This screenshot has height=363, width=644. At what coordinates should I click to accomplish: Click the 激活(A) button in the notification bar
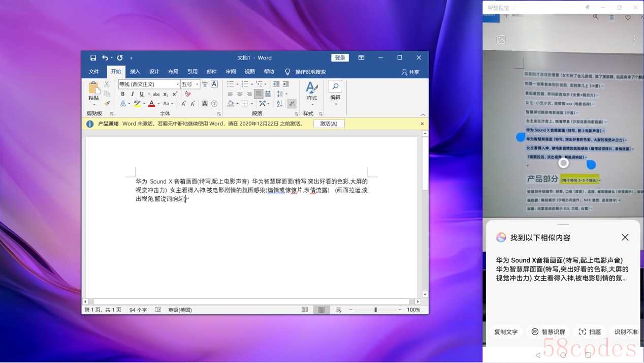click(329, 124)
